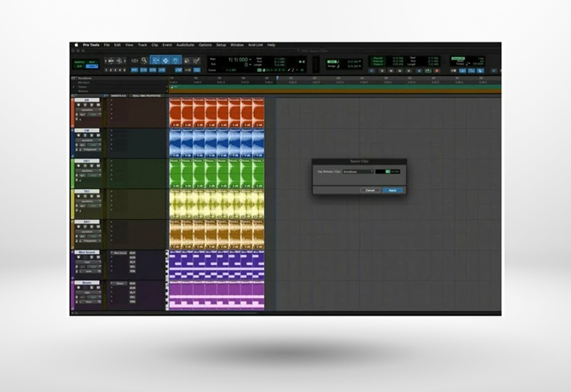571x392 pixels.
Task: Click the Fast Forward transport button
Action: tap(400, 71)
